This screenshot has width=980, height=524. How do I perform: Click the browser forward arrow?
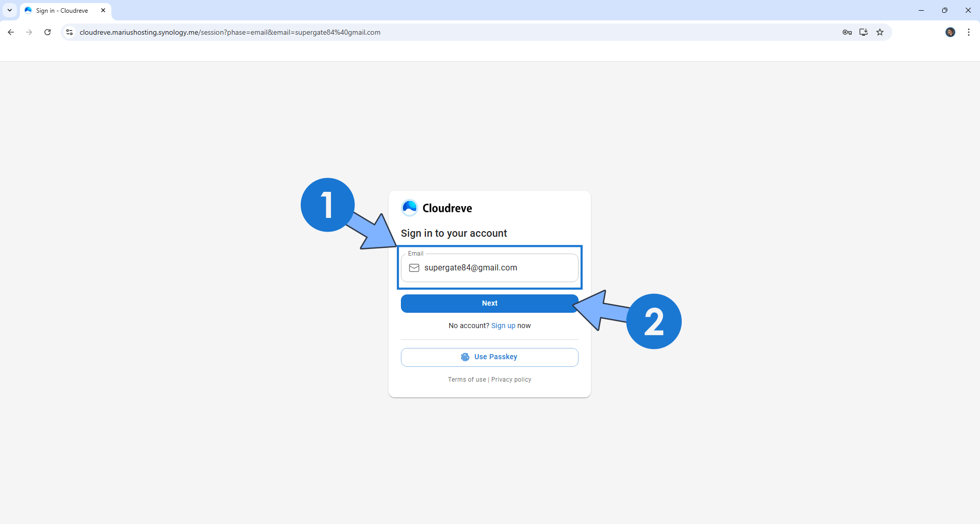[29, 32]
